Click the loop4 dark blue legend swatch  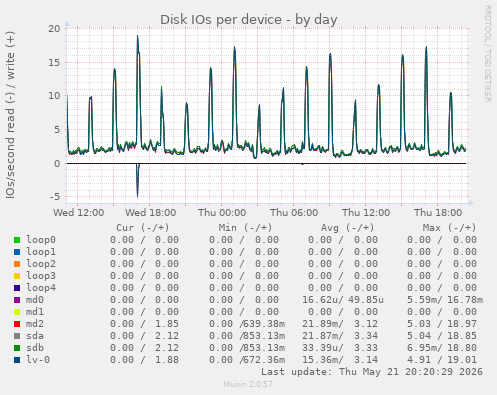[x=17, y=288]
